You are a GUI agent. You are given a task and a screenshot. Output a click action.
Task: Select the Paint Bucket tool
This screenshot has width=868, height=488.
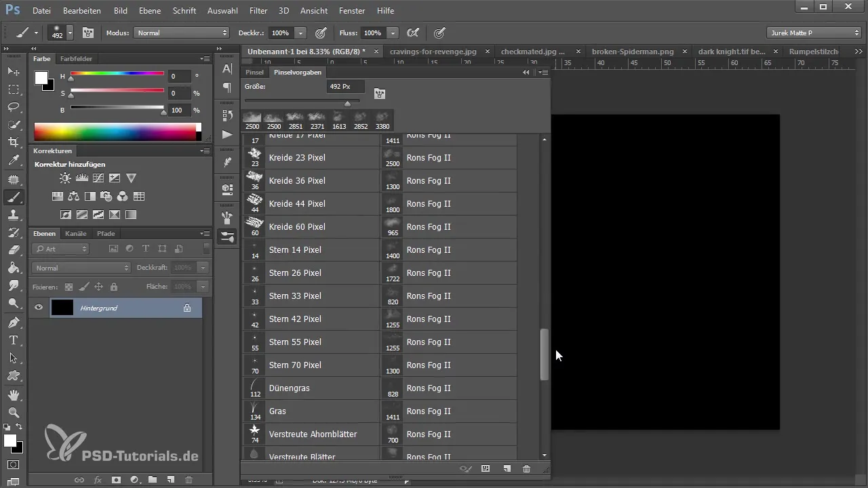[14, 268]
